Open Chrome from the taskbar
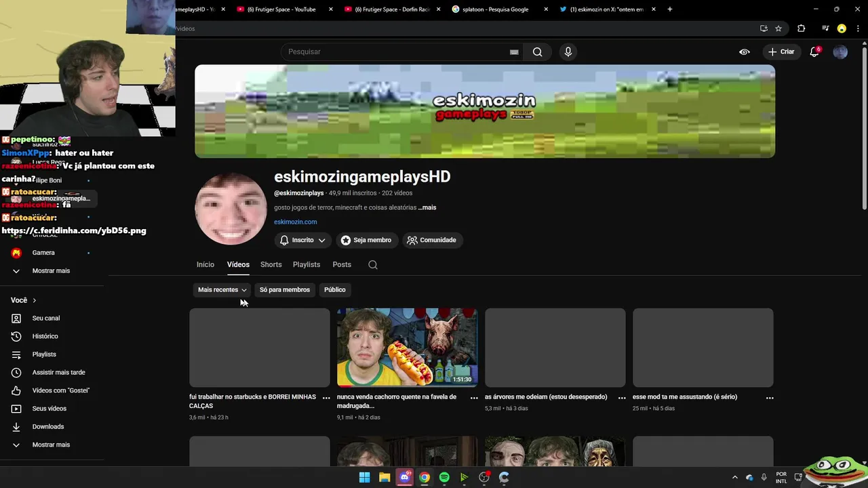The image size is (868, 488). (x=425, y=477)
